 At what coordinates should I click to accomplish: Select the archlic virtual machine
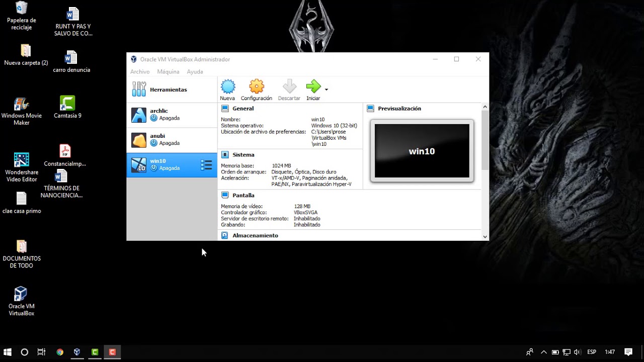(172, 115)
